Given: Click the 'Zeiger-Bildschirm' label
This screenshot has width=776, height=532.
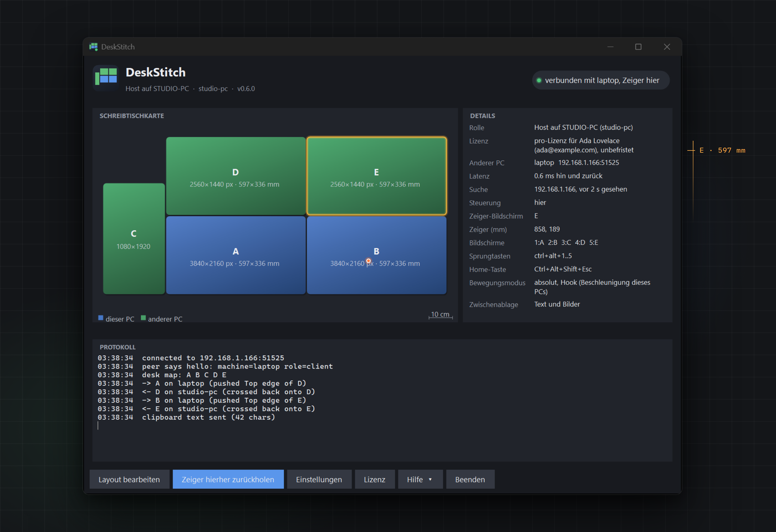Looking at the screenshot, I should point(496,216).
